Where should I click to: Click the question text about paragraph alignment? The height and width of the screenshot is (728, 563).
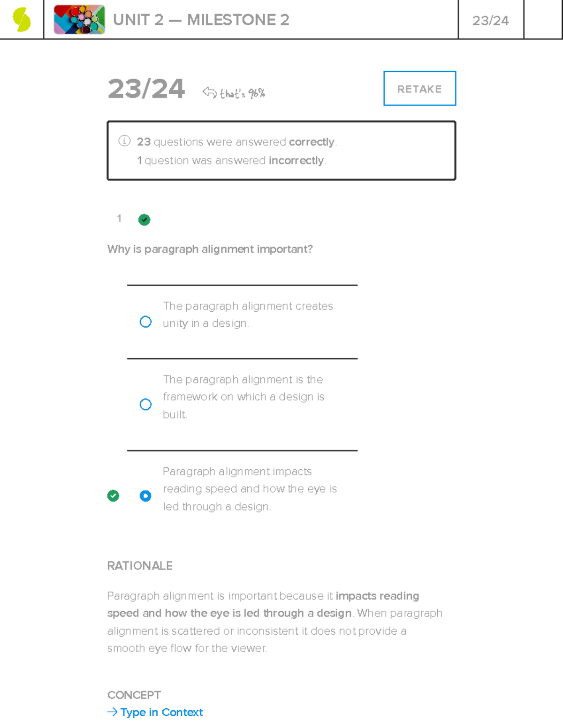pos(210,249)
